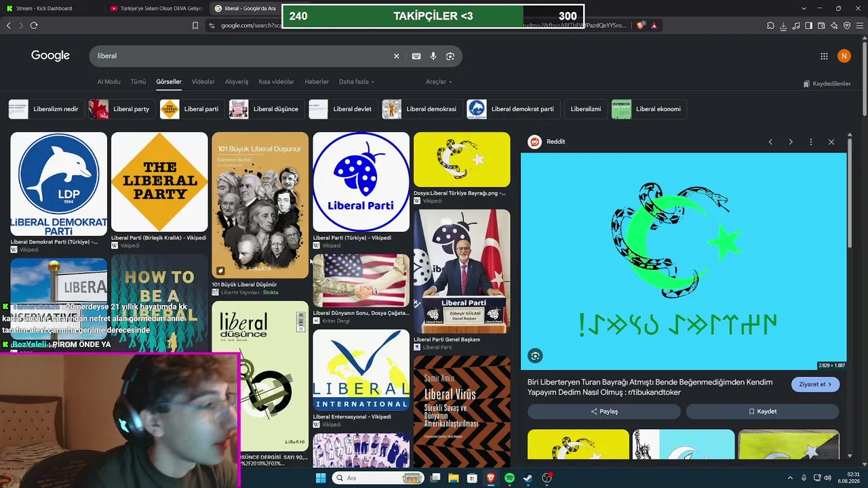Open Microsoft Store from the taskbar
Image resolution: width=868 pixels, height=488 pixels.
(x=473, y=478)
